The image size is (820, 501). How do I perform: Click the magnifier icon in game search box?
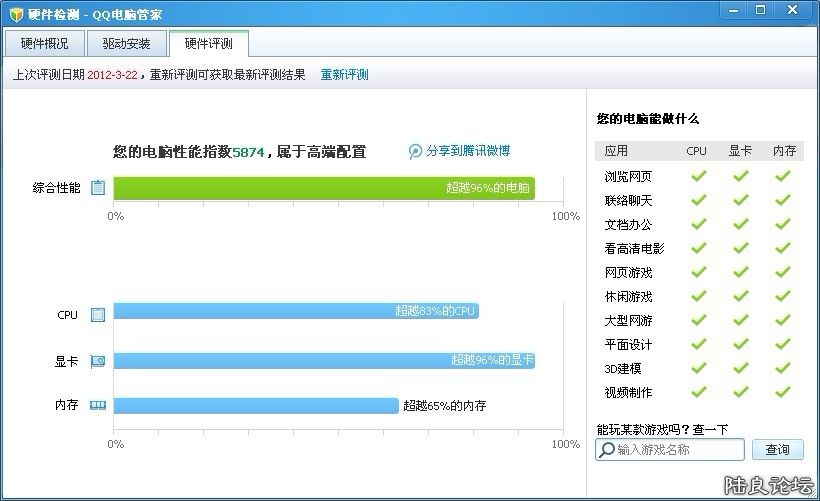point(606,450)
